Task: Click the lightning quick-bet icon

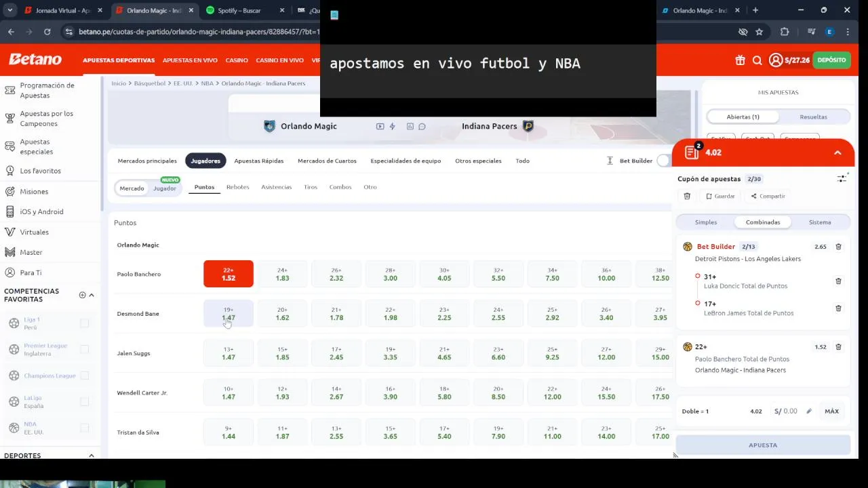Action: (x=392, y=127)
